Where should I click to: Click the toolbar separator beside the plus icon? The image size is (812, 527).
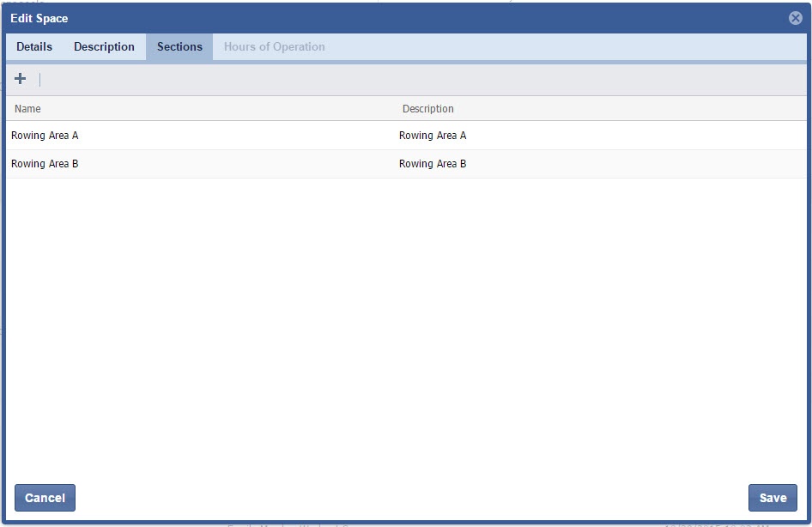coord(39,80)
